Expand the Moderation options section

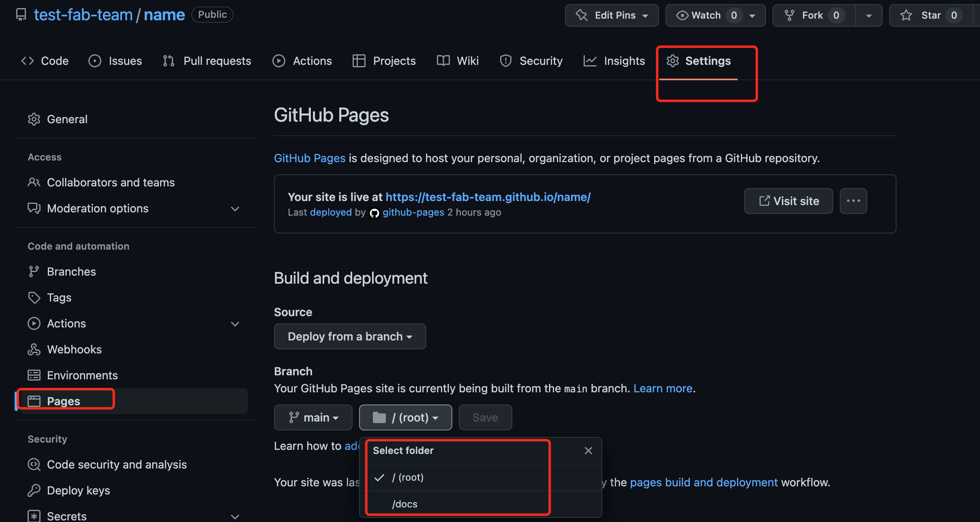tap(235, 209)
